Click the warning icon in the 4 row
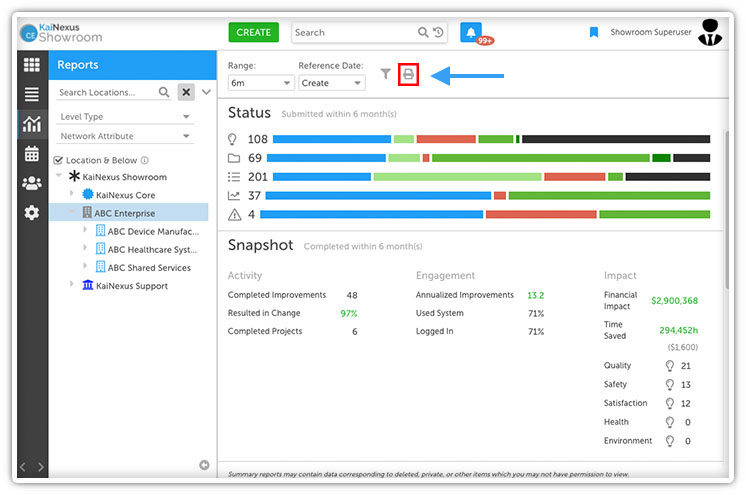This screenshot has height=495, width=746. (x=234, y=215)
